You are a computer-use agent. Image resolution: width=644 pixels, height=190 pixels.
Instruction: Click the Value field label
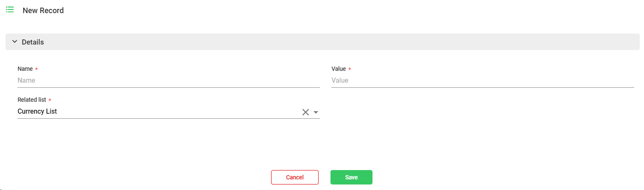tap(339, 69)
